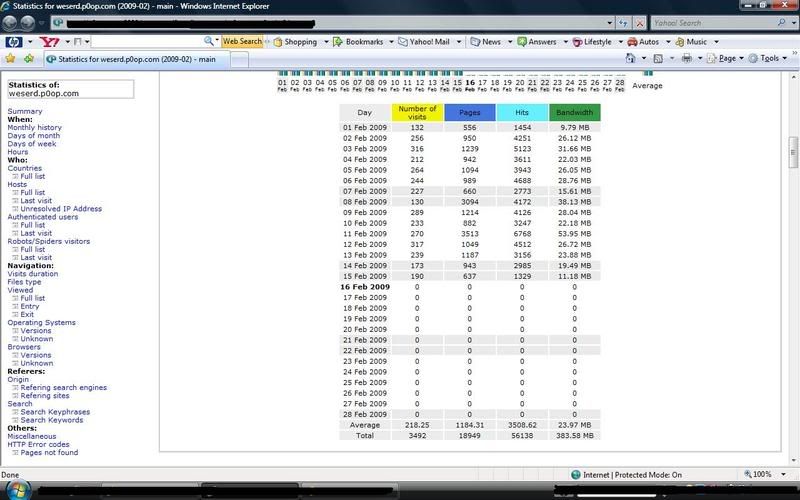Screen dimensions: 800x500
Task: Click in the Yahoo Search box
Action: pos(705,22)
